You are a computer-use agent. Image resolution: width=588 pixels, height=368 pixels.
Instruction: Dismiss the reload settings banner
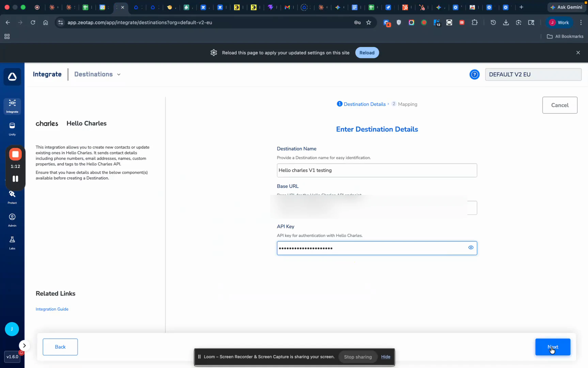click(578, 52)
